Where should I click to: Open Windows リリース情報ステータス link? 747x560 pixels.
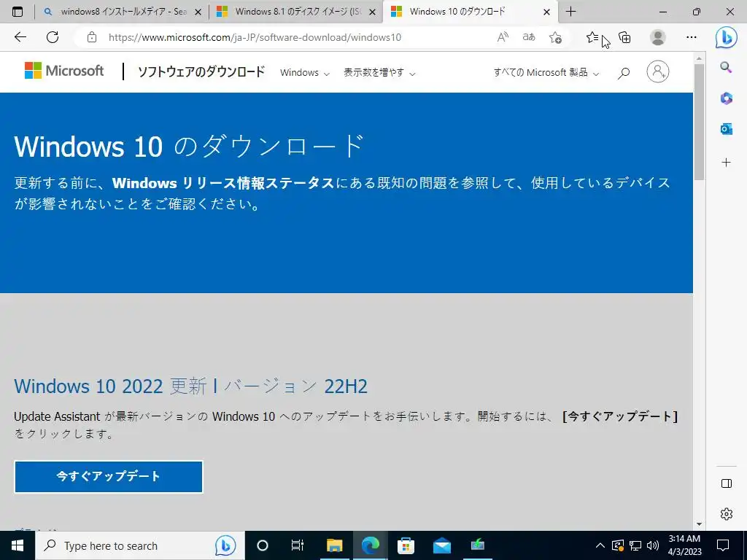(x=223, y=183)
